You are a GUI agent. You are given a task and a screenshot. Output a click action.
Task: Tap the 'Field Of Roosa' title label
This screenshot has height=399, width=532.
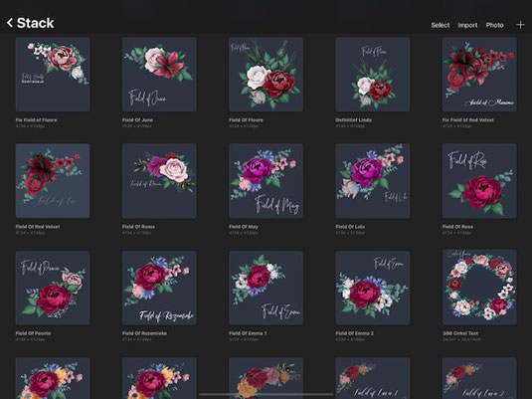click(x=138, y=227)
